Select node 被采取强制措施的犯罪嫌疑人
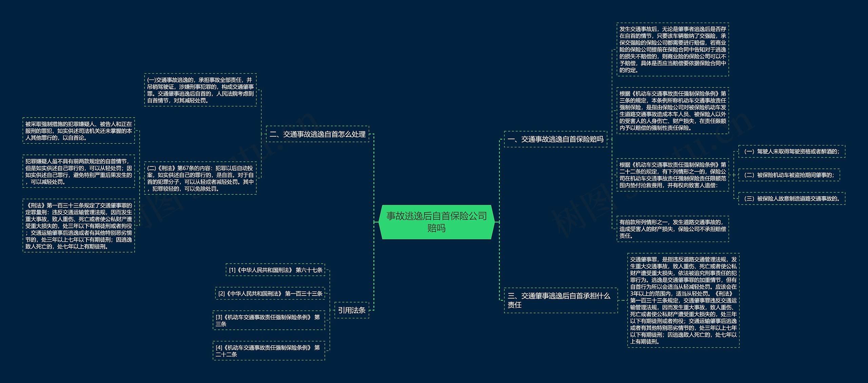The height and width of the screenshot is (383, 868). (79, 131)
